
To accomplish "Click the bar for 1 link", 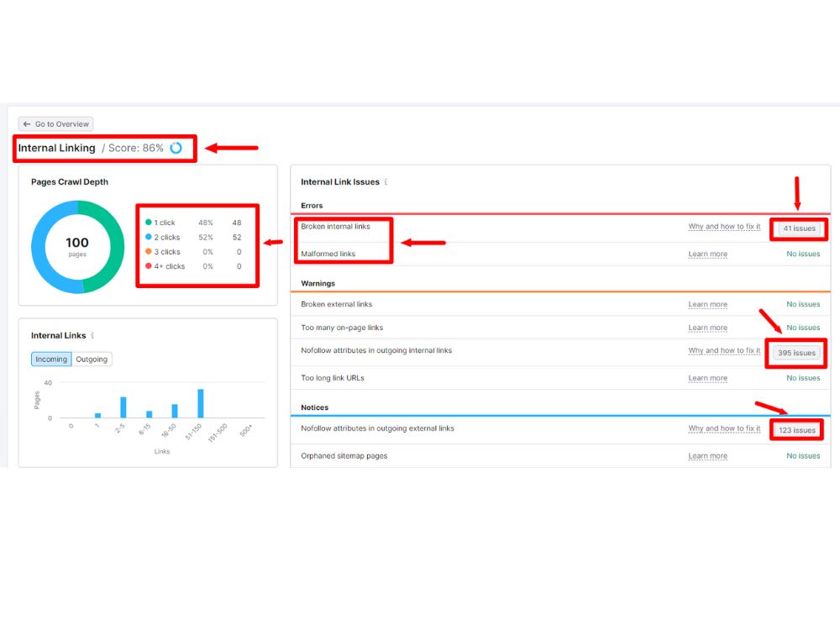I will point(97,415).
